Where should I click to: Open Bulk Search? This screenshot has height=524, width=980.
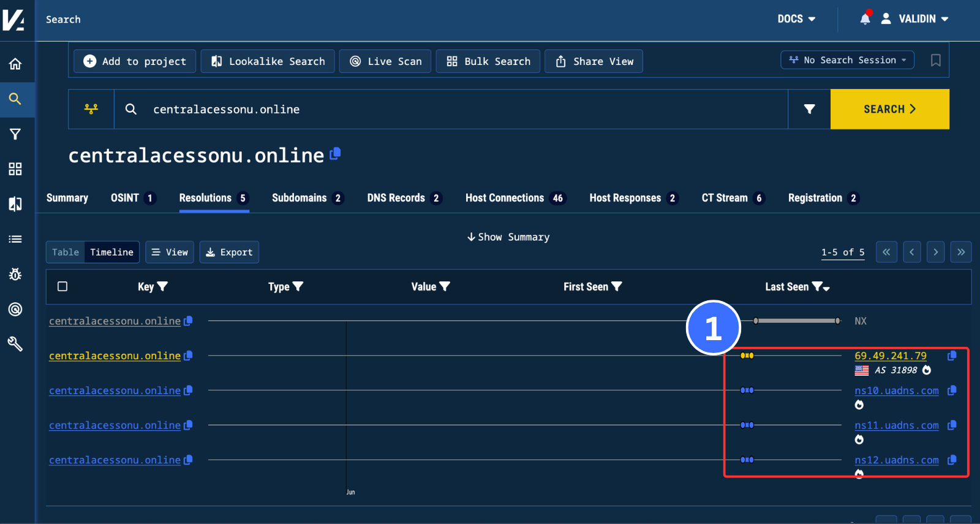click(x=488, y=61)
